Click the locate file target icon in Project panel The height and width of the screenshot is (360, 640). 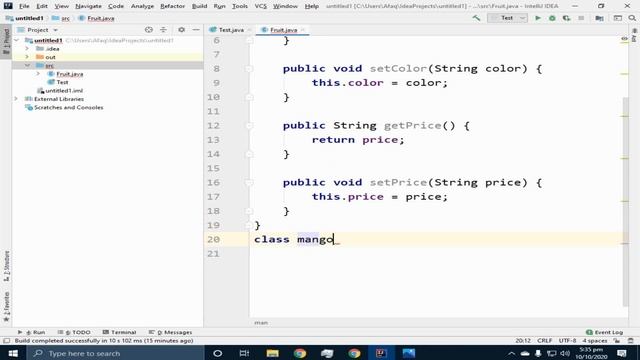(149, 30)
